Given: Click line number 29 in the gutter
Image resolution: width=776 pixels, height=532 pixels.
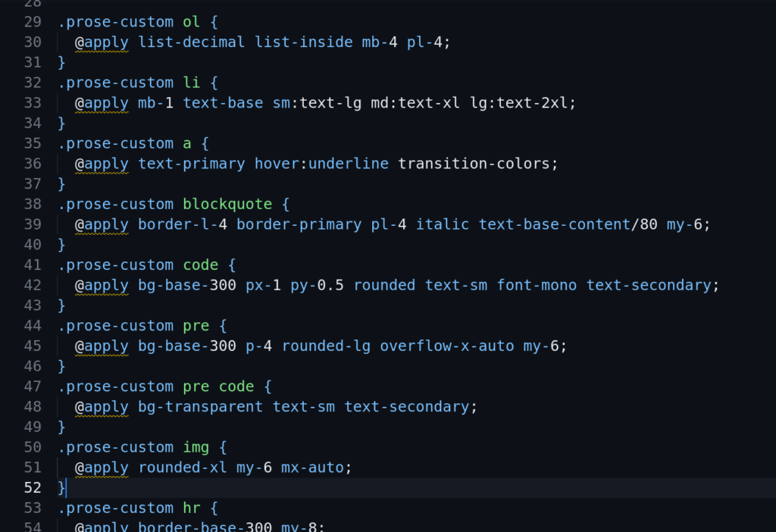Looking at the screenshot, I should coord(32,21).
